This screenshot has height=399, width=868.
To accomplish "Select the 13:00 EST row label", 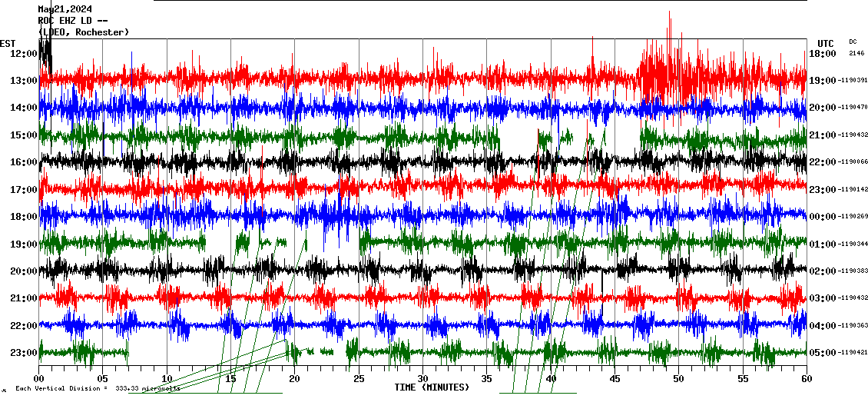I will coord(24,81).
